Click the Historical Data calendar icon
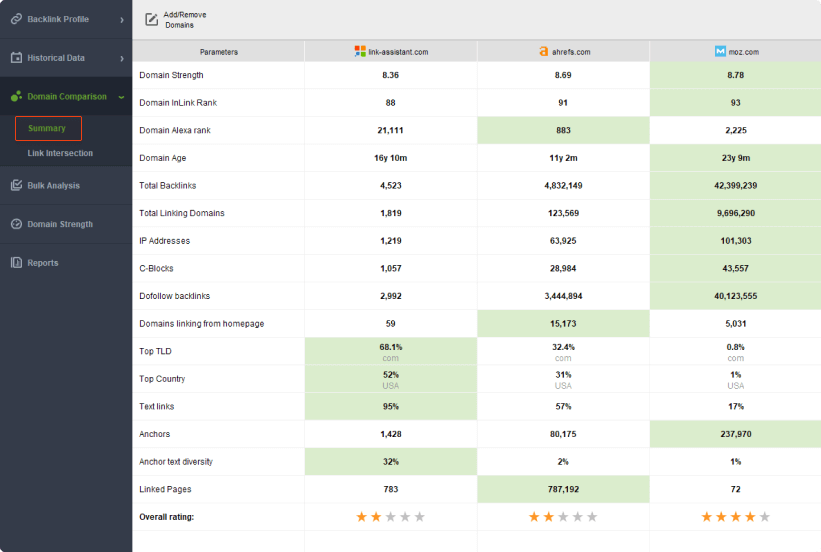Viewport: 821px width, 552px height. [x=16, y=58]
